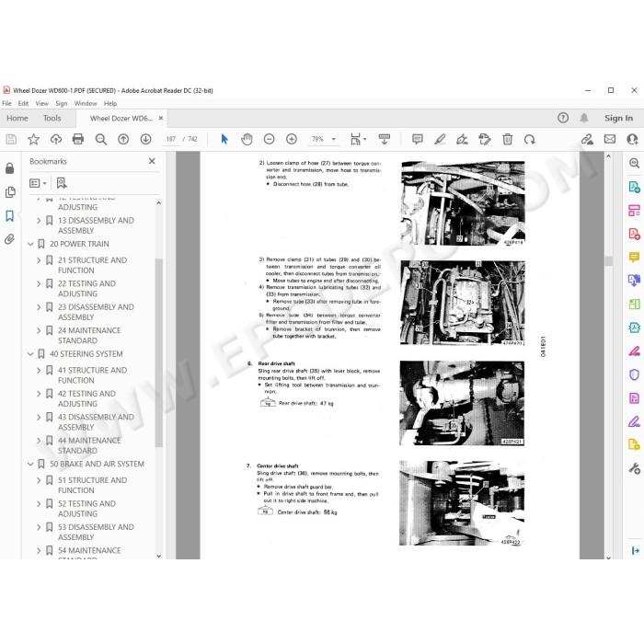Expand 43 DISASSEMBLY AND ASSEMBLY bookmark
Viewport: 644px width, 644px height.
click(39, 418)
